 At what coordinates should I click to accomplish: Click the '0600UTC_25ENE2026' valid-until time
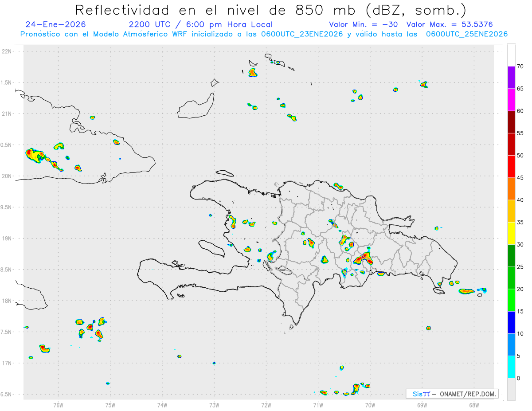(x=467, y=34)
